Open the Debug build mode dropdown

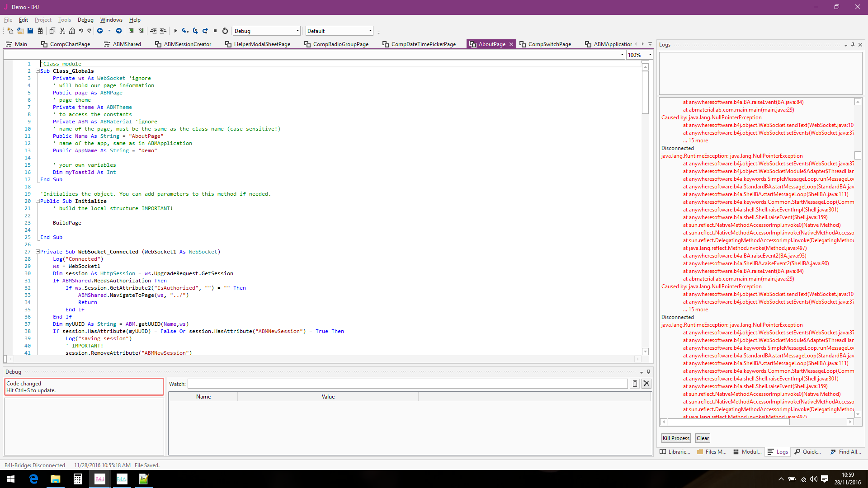(297, 31)
